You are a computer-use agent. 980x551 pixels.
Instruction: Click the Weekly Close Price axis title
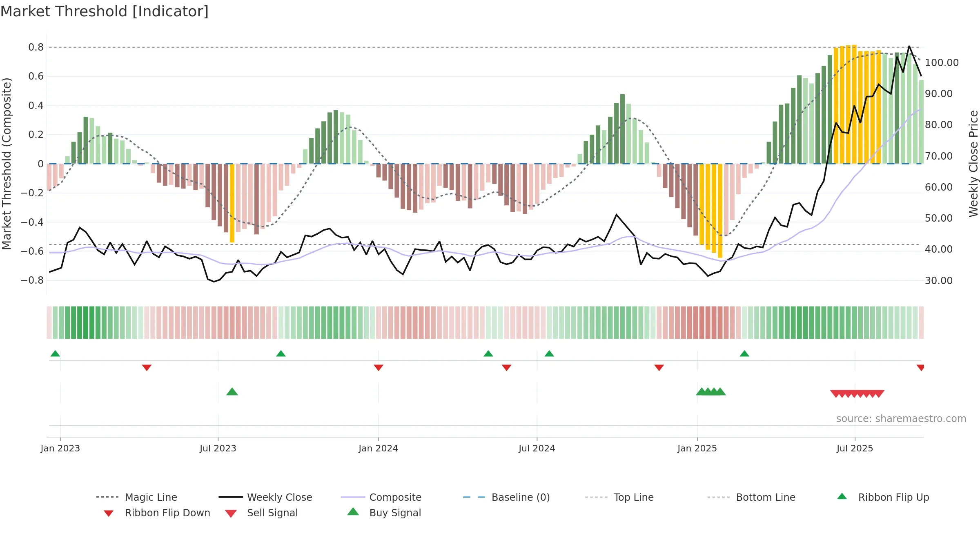click(x=974, y=164)
